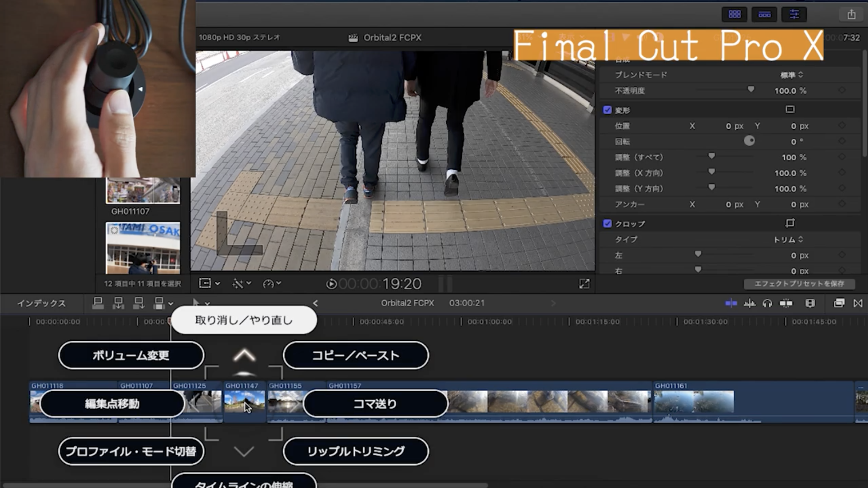This screenshot has height=488, width=868.
Task: Click the 調整 (X 方向) slider handle
Action: [x=711, y=172]
